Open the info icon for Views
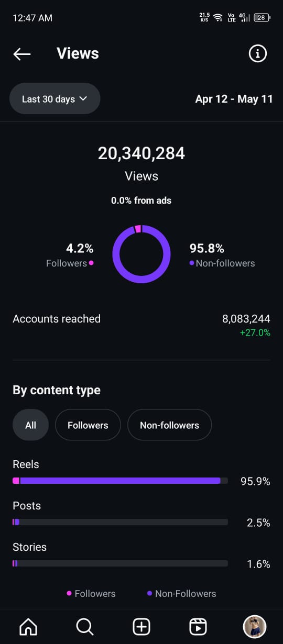Image resolution: width=283 pixels, height=644 pixels. (257, 53)
